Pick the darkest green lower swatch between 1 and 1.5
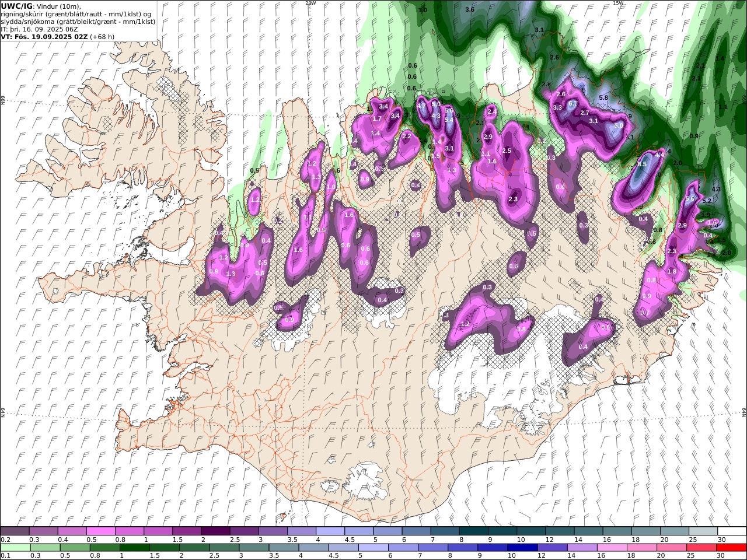 tap(134, 548)
